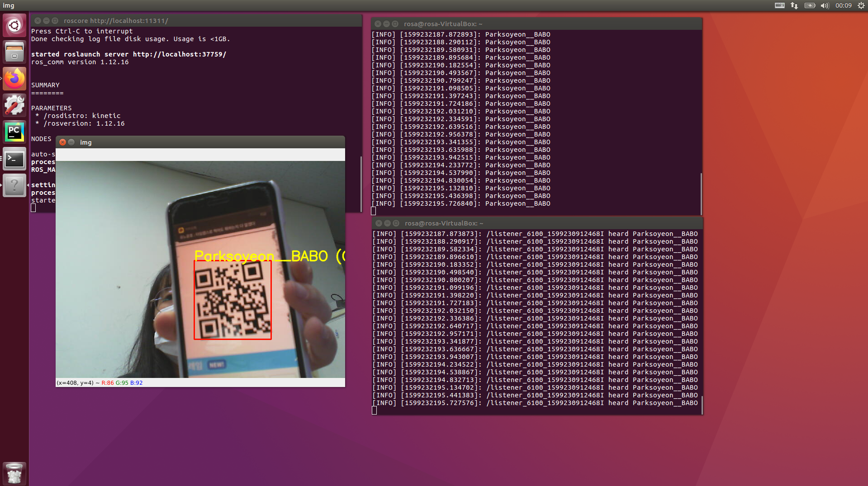Maximize the upper rosa@rosa-VirtualBox terminal
868x486 pixels.
[x=395, y=24]
